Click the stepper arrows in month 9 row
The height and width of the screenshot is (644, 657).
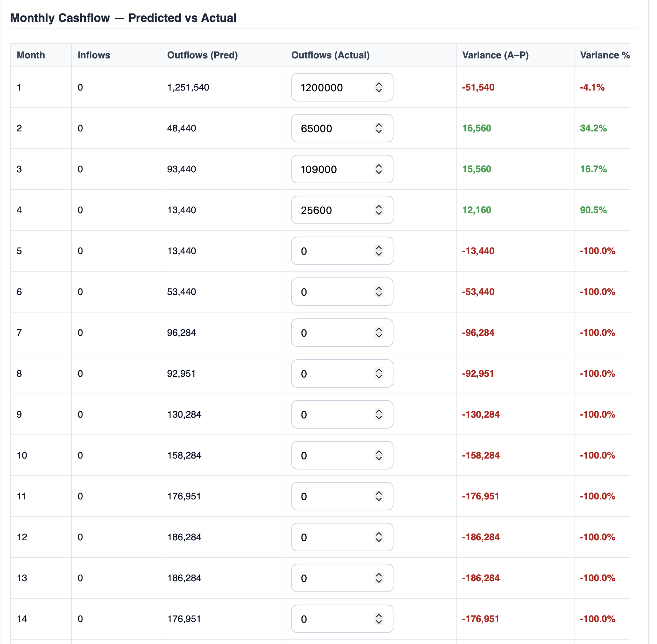[379, 414]
